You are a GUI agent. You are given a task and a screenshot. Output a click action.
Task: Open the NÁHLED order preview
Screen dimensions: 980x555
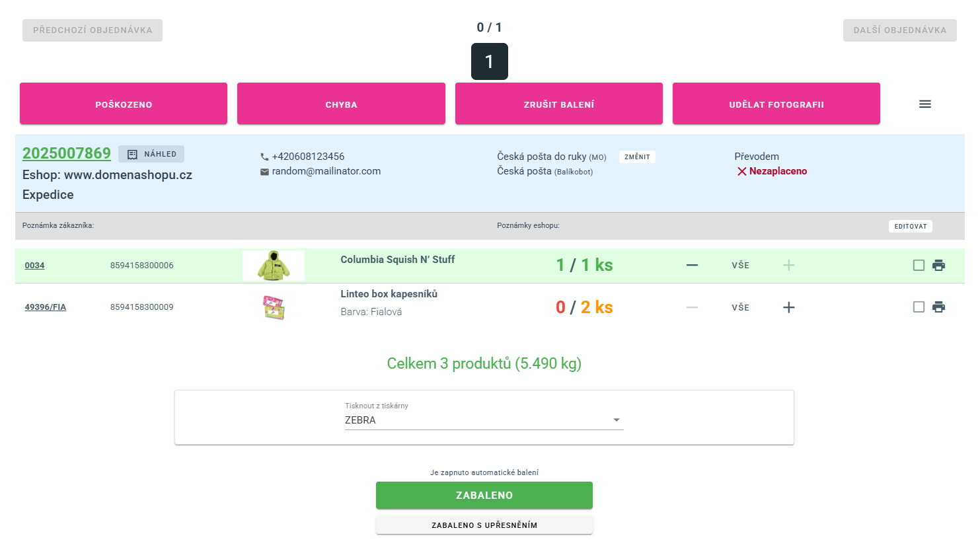151,154
